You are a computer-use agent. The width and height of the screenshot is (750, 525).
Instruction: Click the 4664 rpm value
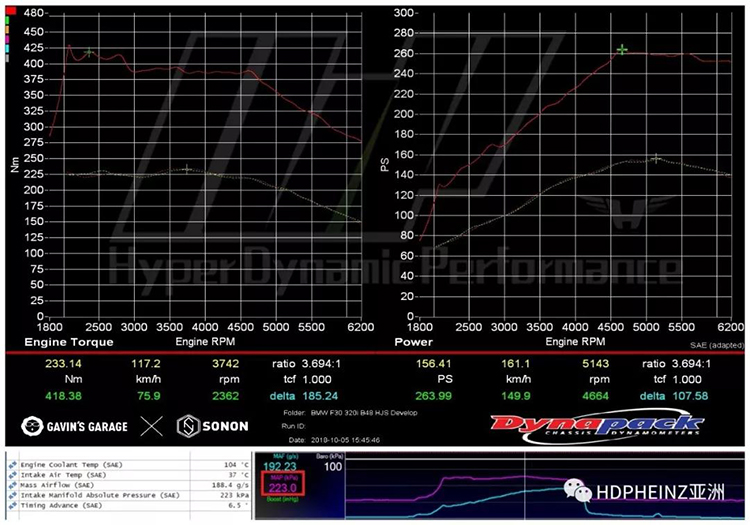point(596,396)
